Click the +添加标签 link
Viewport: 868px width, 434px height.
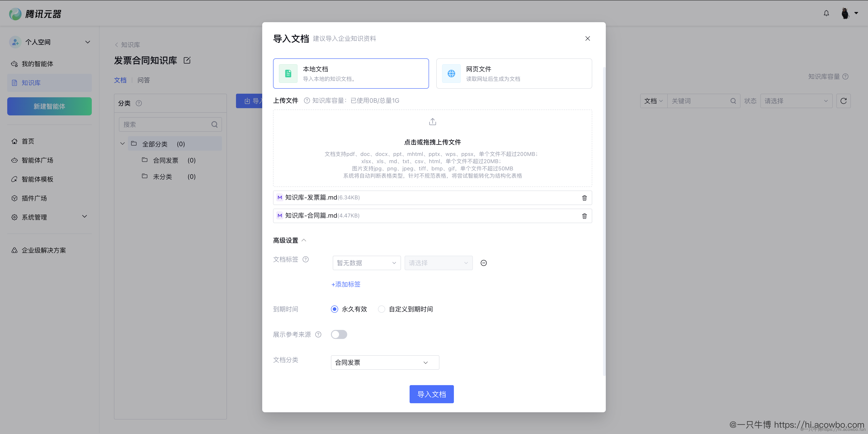[346, 284]
